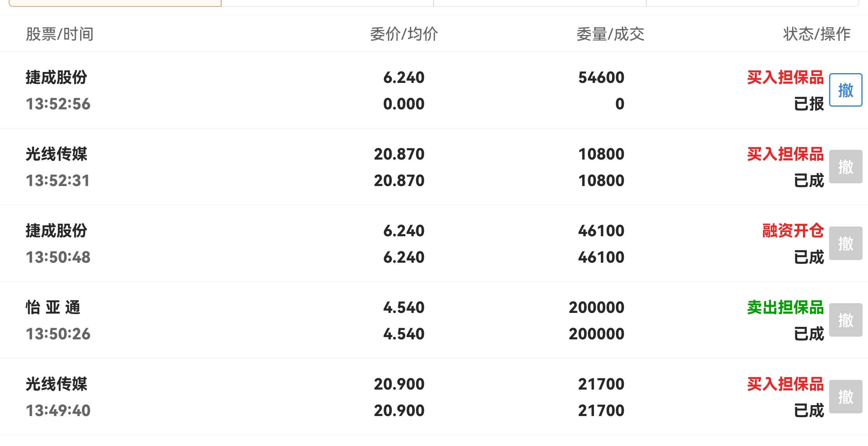The height and width of the screenshot is (446, 868).
Task: Click the greyed 撤 for 光线传媒 13:49:40
Action: click(845, 397)
